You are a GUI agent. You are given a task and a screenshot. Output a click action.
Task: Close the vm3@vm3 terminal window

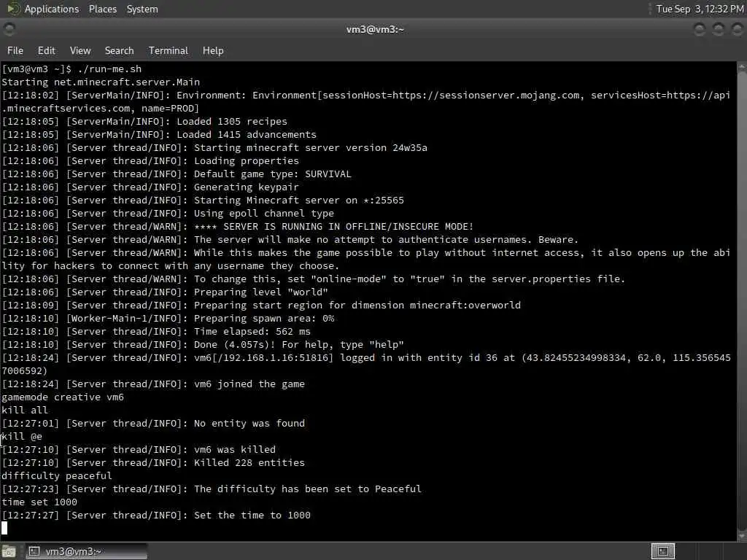[737, 29]
